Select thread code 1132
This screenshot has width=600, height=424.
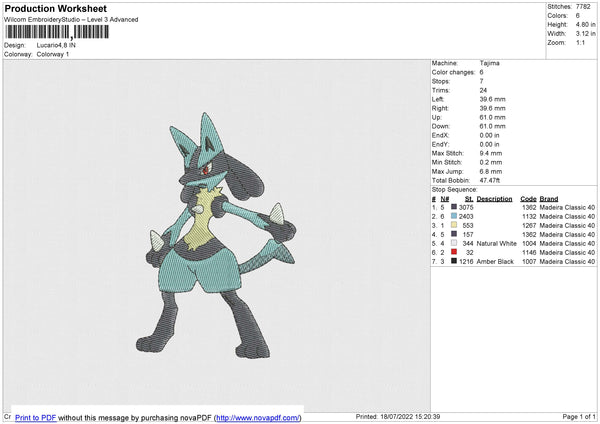point(529,217)
